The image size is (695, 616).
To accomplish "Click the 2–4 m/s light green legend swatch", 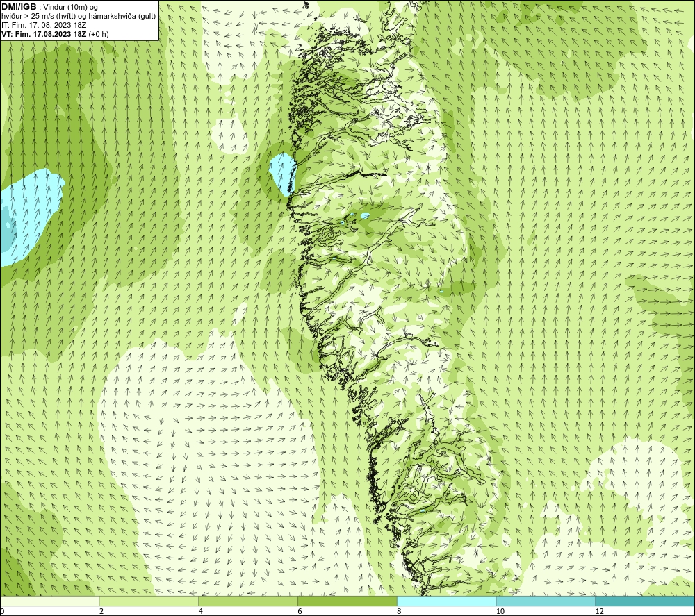I will point(149,601).
